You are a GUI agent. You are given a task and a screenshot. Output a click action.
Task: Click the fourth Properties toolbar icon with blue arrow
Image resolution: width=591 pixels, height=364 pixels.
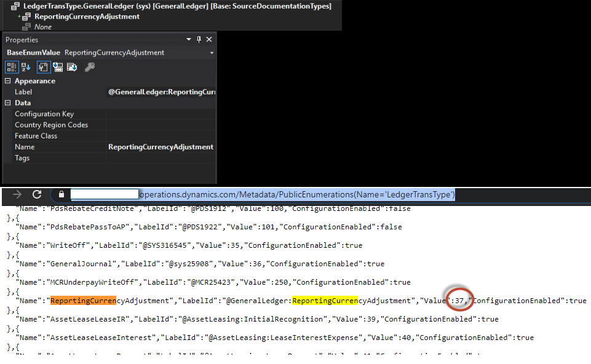click(58, 67)
